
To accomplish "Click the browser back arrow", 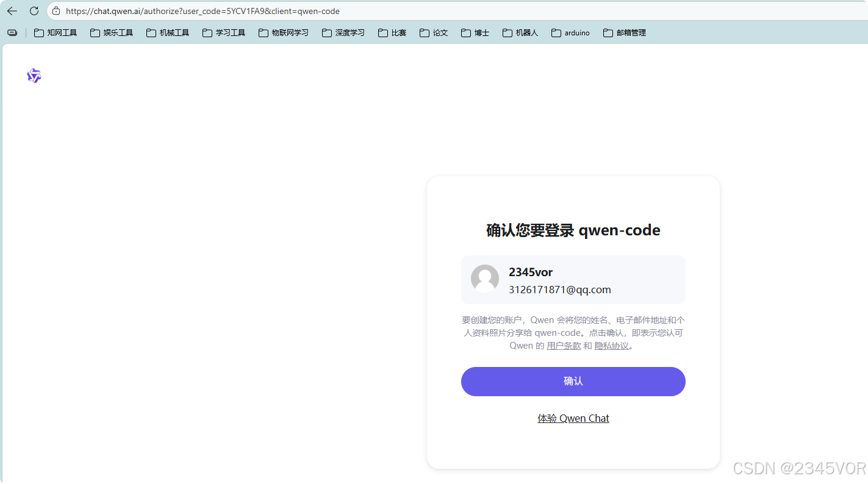I will click(x=12, y=10).
